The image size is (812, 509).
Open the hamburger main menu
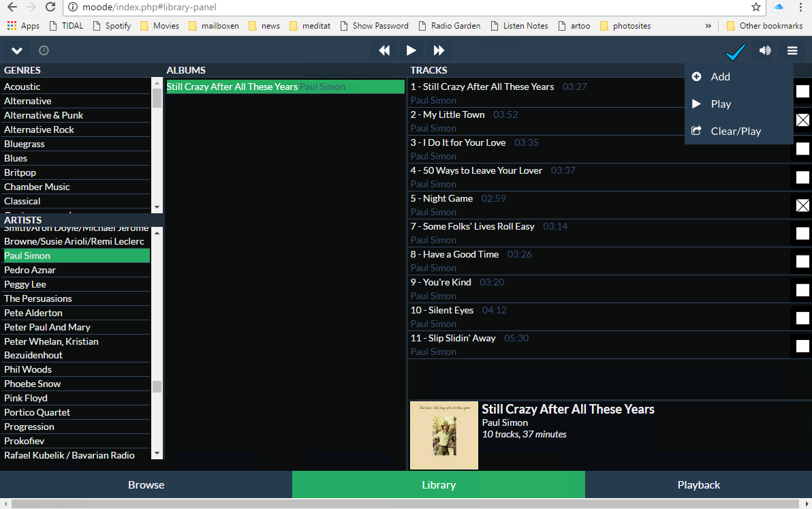792,50
